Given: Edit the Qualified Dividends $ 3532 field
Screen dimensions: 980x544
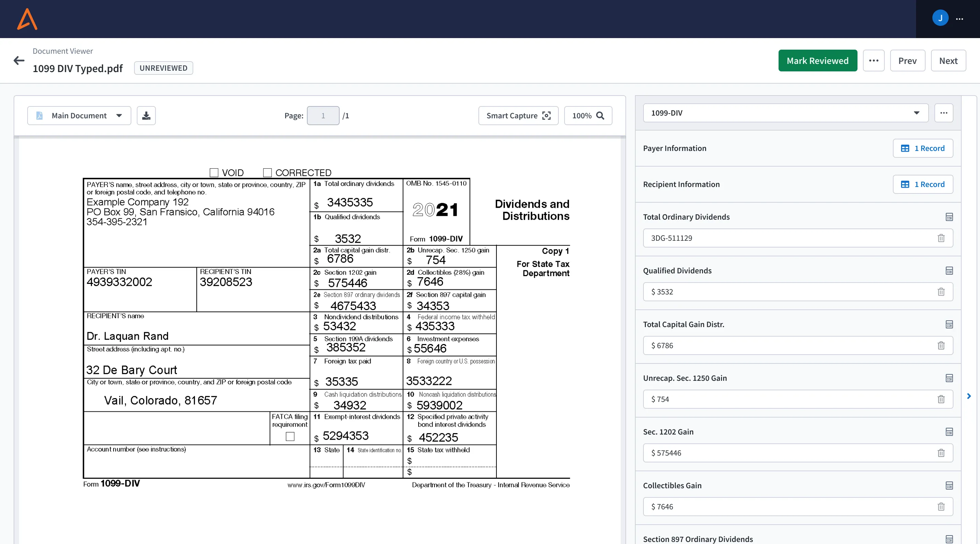Looking at the screenshot, I should click(x=798, y=292).
